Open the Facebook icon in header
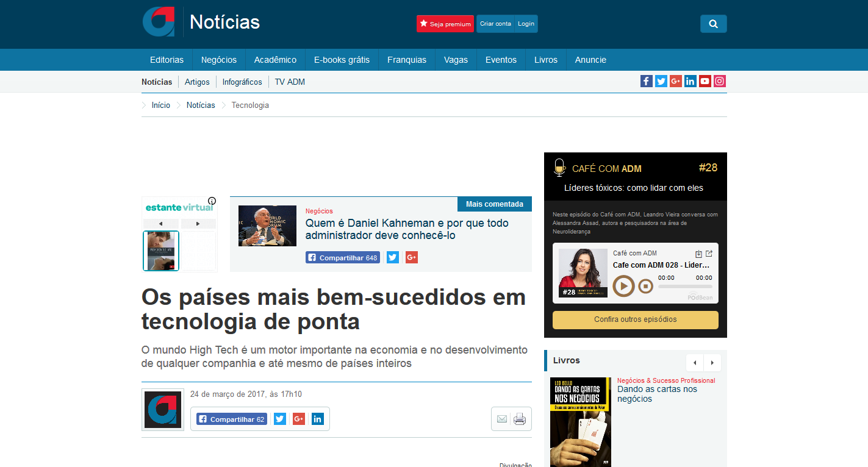 click(647, 81)
